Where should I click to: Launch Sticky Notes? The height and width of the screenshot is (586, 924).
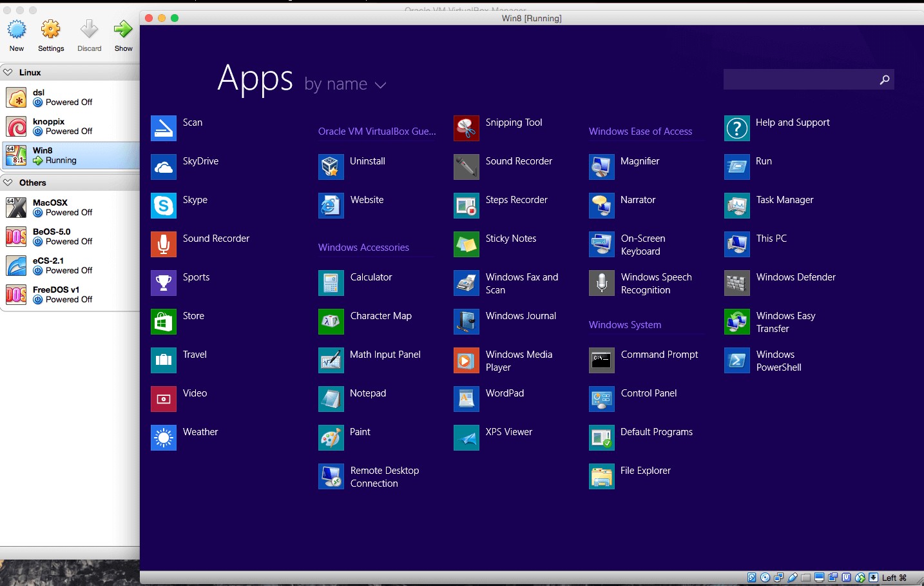click(x=510, y=238)
